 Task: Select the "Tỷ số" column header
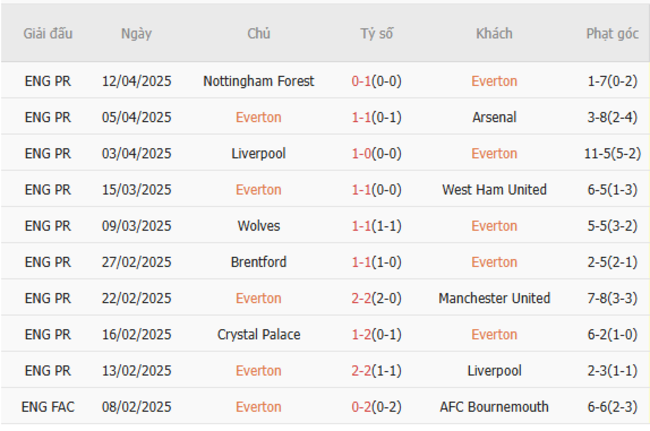377,33
